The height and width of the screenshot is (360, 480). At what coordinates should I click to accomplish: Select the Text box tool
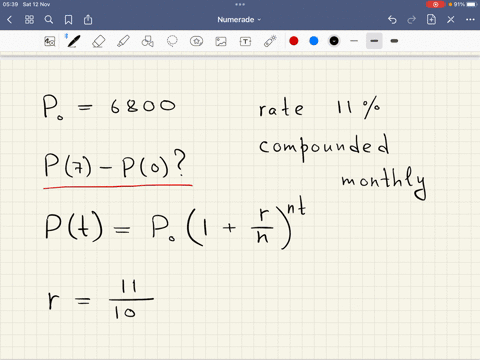[x=245, y=41]
